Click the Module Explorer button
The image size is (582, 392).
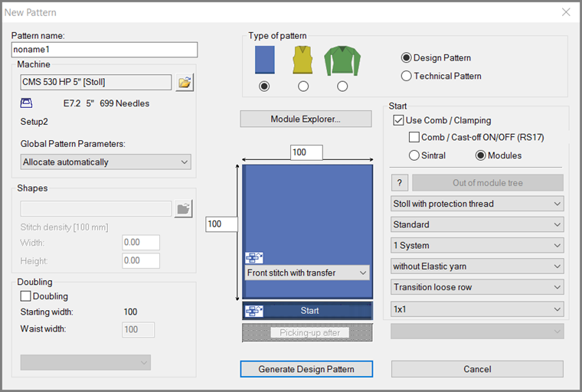pos(305,119)
